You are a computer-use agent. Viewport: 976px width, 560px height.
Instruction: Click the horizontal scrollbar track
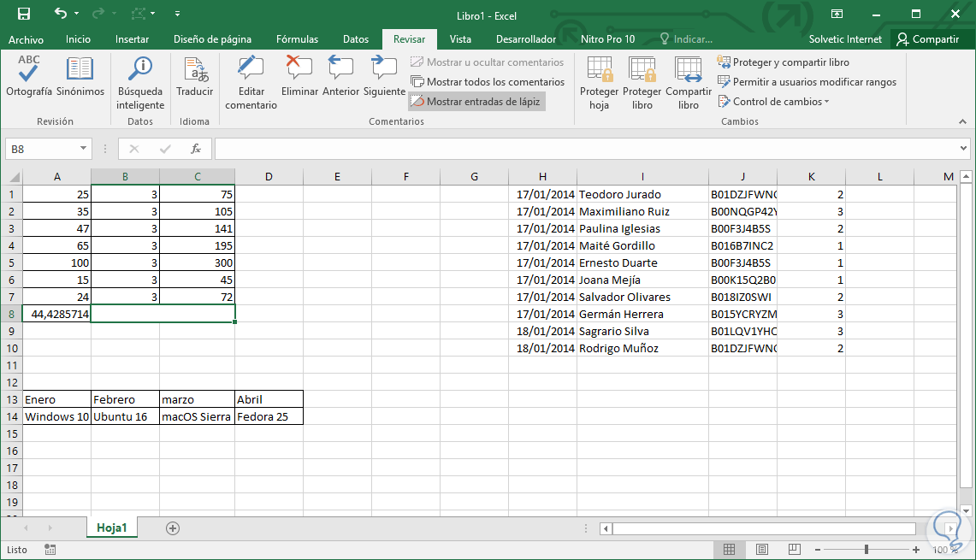(764, 528)
